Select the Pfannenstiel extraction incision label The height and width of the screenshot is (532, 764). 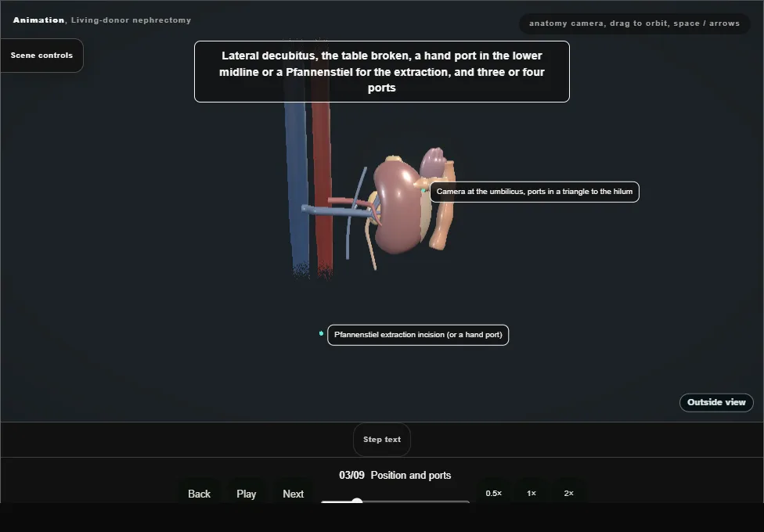click(x=418, y=335)
